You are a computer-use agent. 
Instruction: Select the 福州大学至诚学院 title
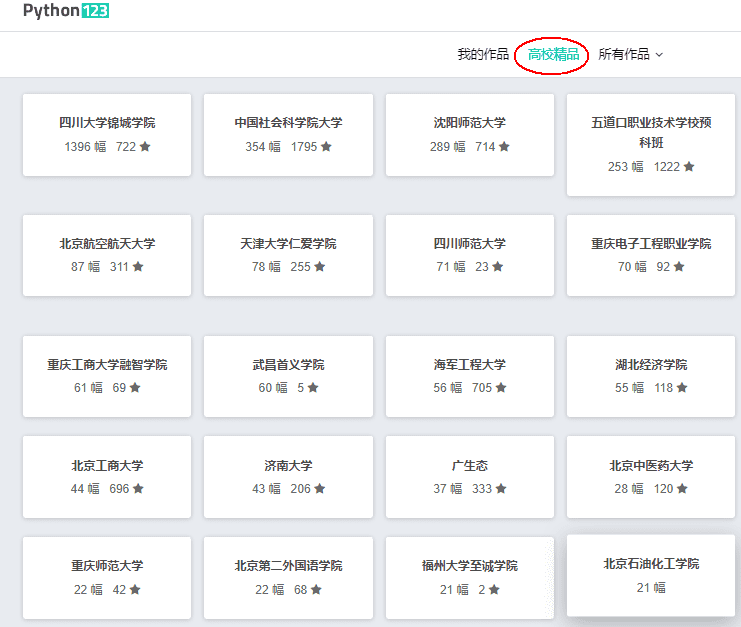pos(470,566)
